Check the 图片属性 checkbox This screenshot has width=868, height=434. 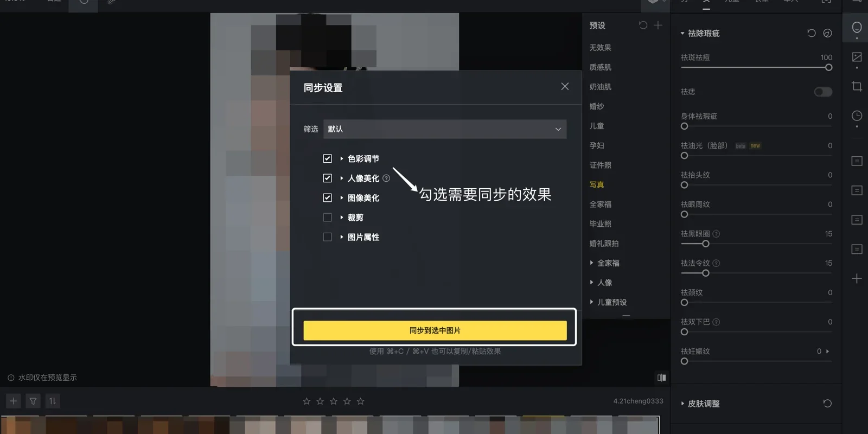pos(327,237)
